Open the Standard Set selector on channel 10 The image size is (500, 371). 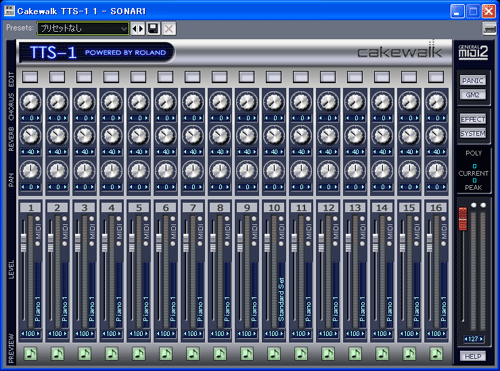point(281,295)
